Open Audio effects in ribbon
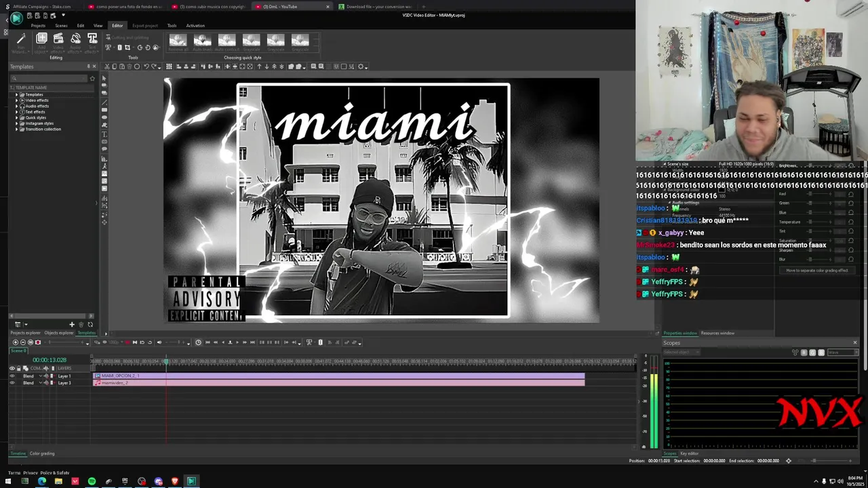The width and height of the screenshot is (868, 488). coord(75,42)
